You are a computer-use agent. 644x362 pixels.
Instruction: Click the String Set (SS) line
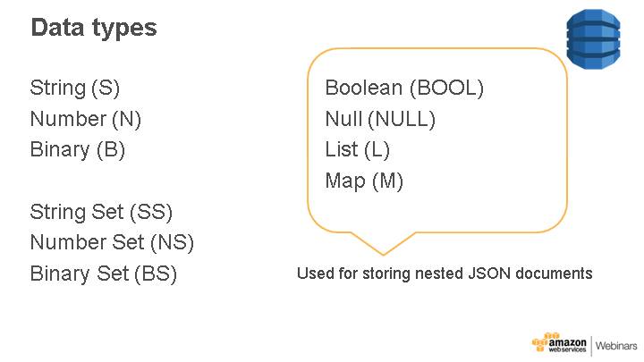coord(101,212)
